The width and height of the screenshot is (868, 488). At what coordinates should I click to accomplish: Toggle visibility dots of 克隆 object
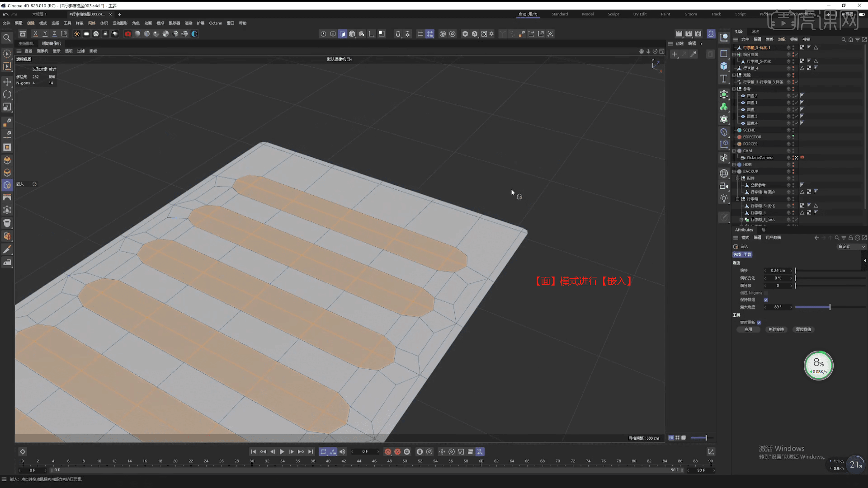[793, 75]
